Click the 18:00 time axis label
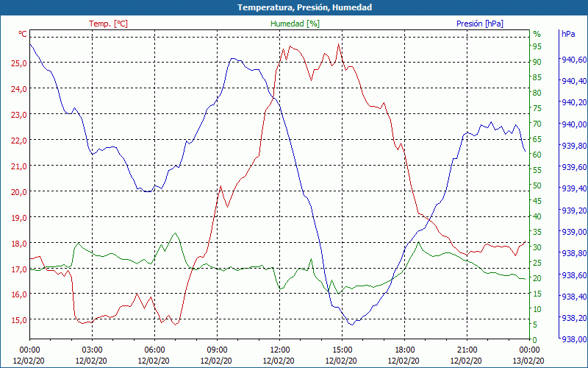 point(405,350)
